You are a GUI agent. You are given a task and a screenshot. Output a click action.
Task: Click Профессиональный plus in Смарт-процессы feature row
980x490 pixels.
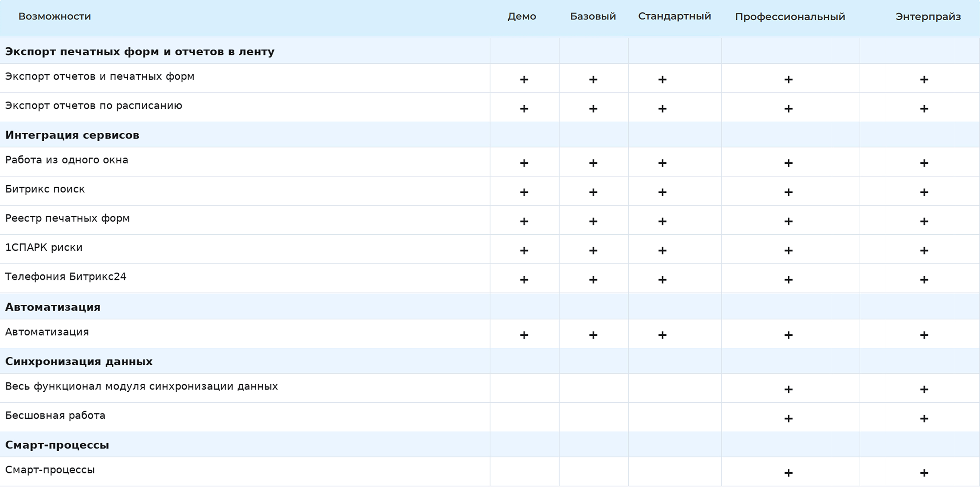coord(789,473)
